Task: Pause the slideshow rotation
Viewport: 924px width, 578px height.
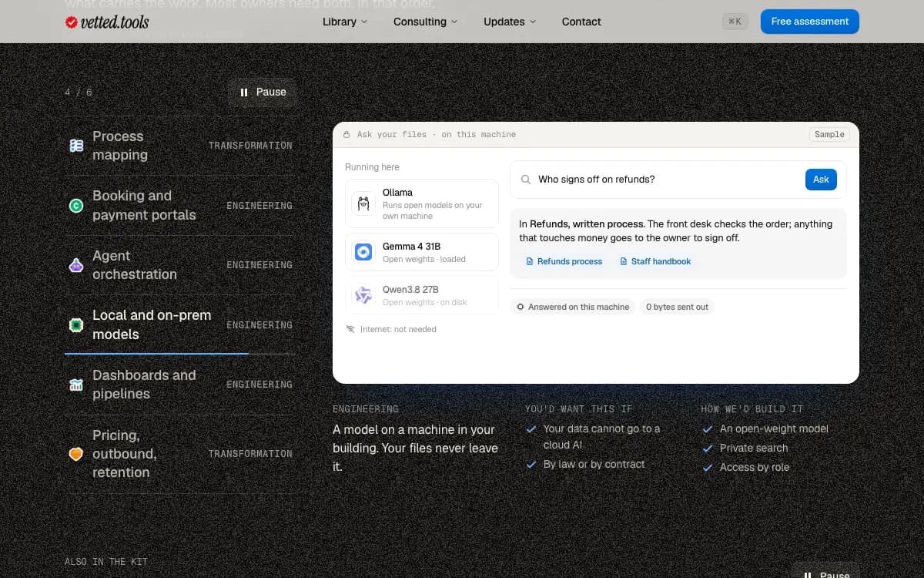Action: [x=263, y=92]
